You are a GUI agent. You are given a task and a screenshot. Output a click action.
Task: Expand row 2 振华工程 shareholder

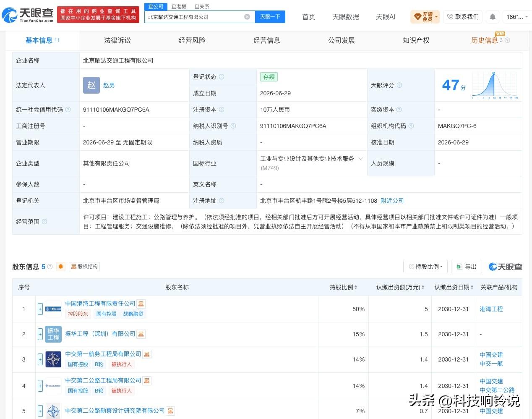click(40, 334)
